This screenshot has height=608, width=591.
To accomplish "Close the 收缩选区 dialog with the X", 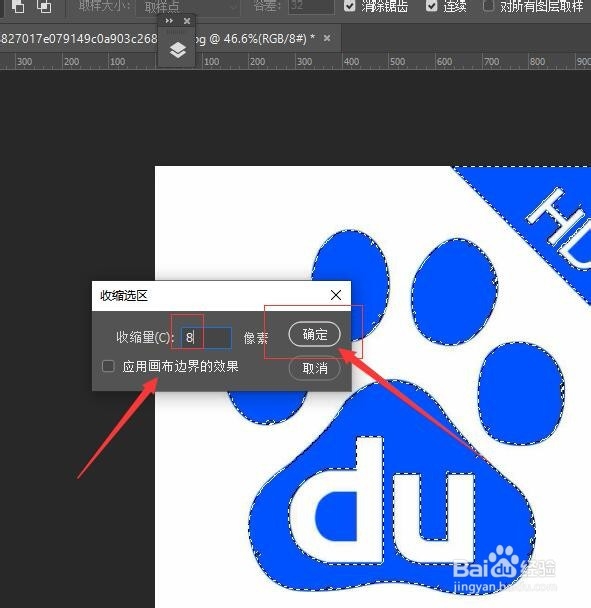I will pyautogui.click(x=336, y=295).
